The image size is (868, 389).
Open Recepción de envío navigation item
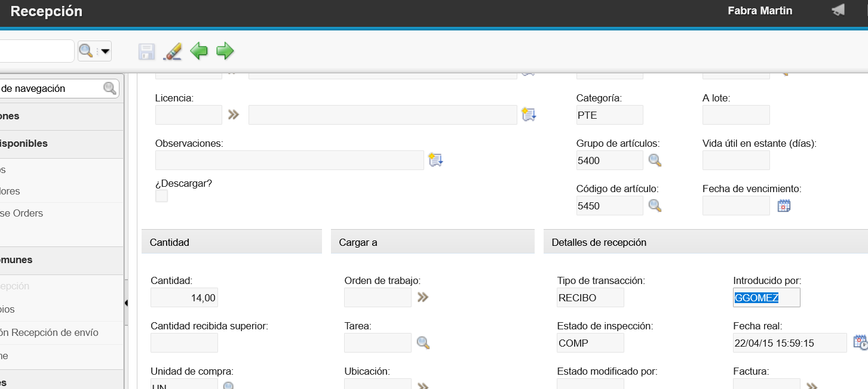(x=51, y=332)
